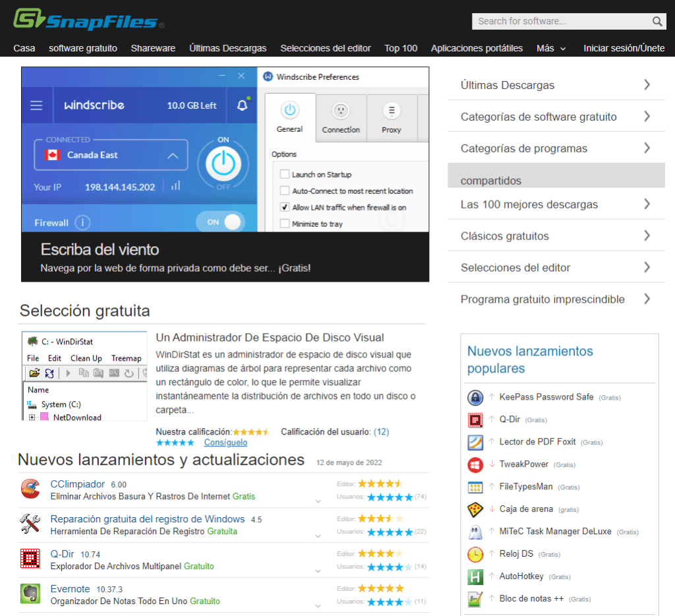Click the TweakPower icon in popular releases
675x616 pixels.
coord(475,464)
